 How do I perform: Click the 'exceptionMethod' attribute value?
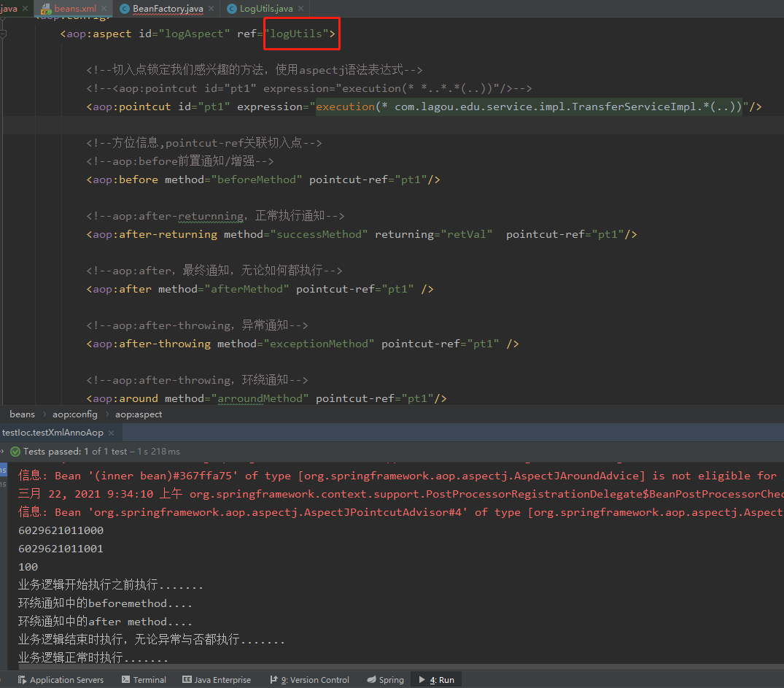point(319,344)
